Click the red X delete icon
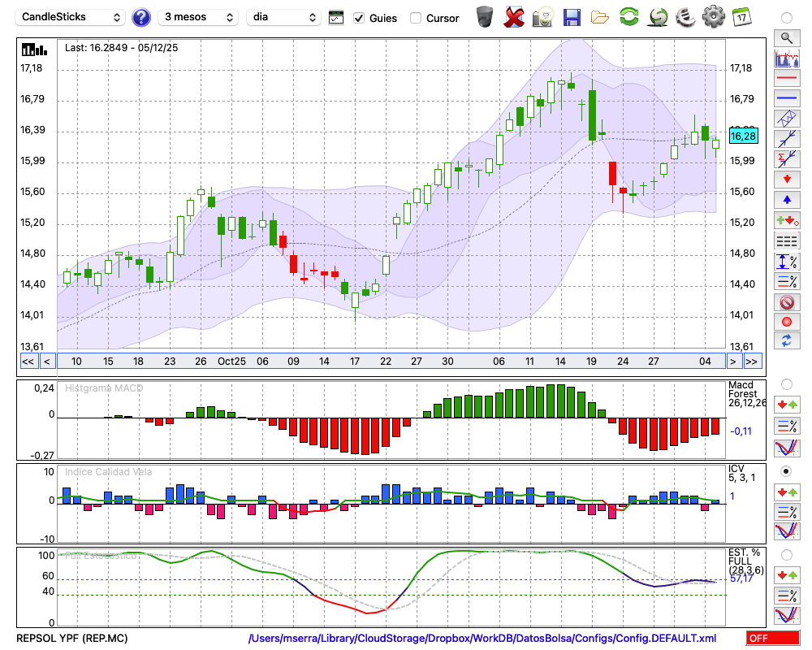This screenshot has width=812, height=650. click(514, 16)
